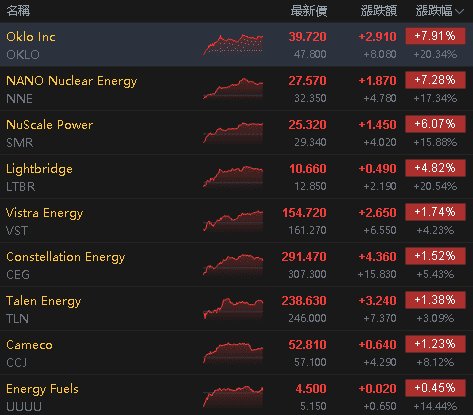
Task: Click the +0.45% badge for Energy Fuels
Action: (x=435, y=388)
